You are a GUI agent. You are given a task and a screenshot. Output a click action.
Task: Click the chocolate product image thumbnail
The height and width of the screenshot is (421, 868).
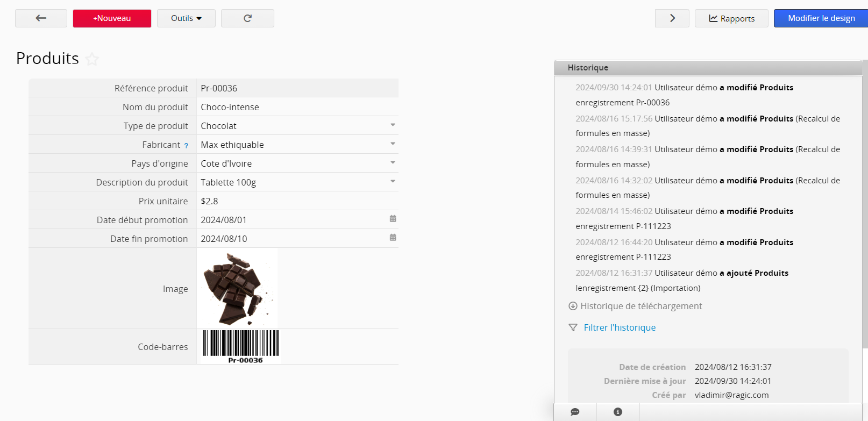pos(238,288)
